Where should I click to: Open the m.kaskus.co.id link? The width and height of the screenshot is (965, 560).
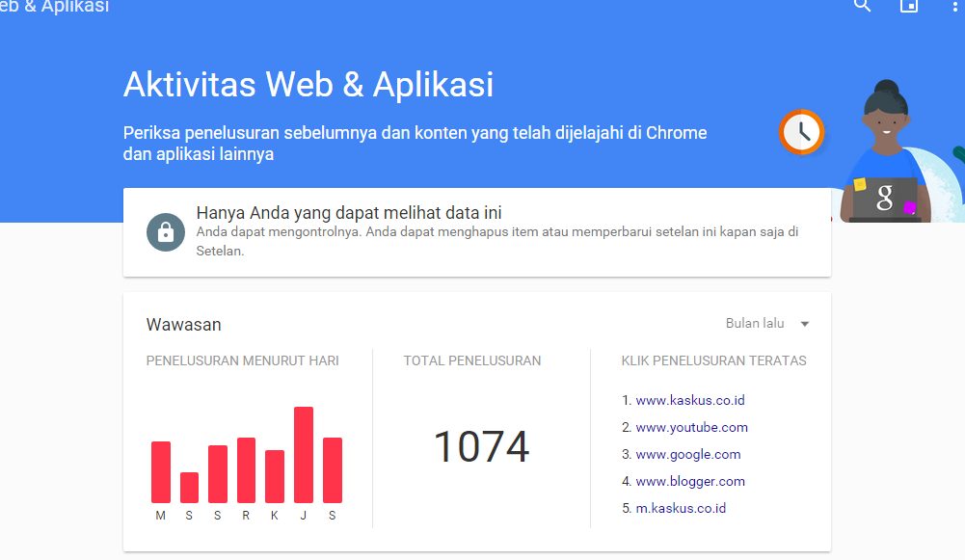coord(681,508)
